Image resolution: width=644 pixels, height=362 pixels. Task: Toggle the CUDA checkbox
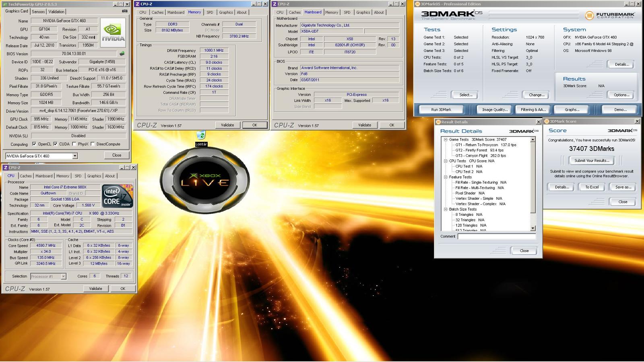point(55,144)
